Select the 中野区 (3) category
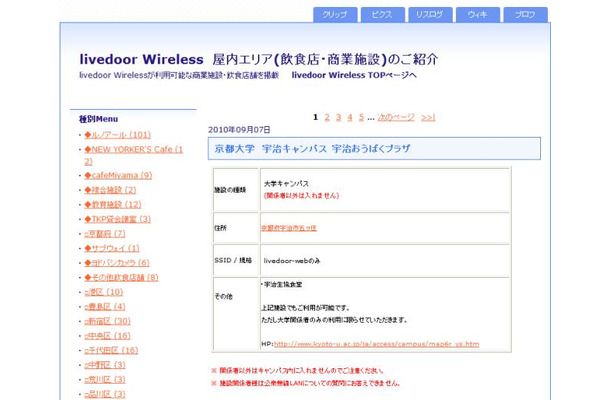 [x=105, y=365]
